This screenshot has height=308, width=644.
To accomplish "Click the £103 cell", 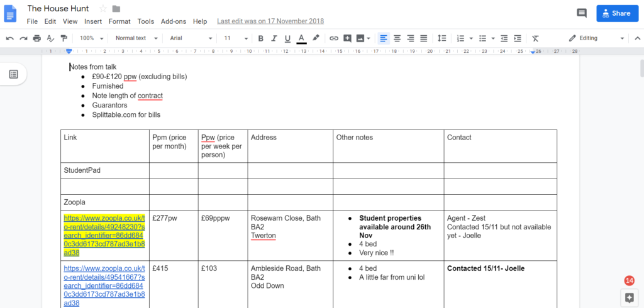I will [x=223, y=284].
